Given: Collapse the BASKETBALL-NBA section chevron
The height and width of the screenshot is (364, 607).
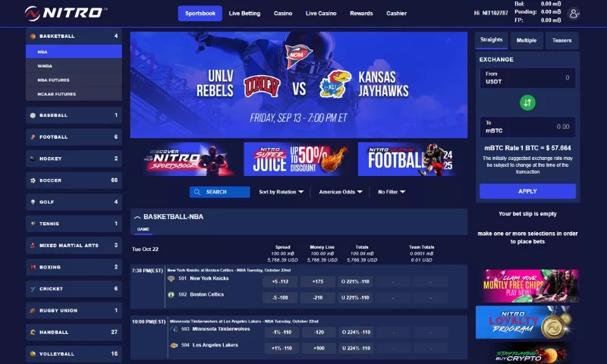Looking at the screenshot, I should click(x=137, y=217).
